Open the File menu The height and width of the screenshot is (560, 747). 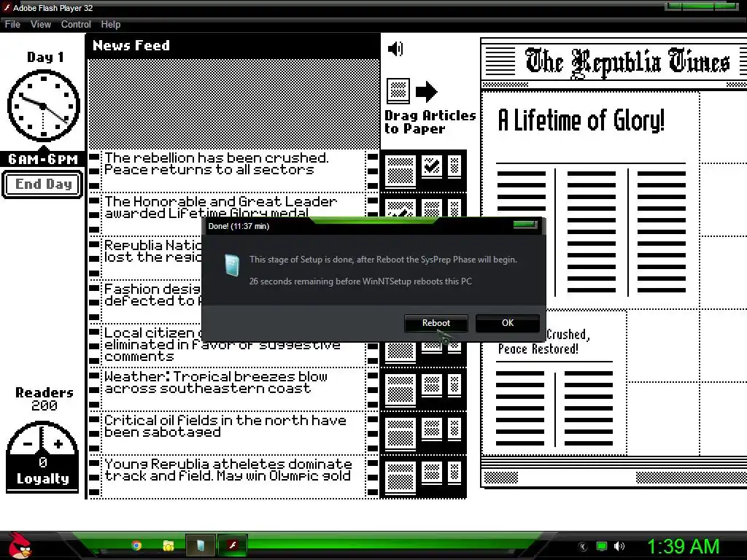tap(12, 24)
